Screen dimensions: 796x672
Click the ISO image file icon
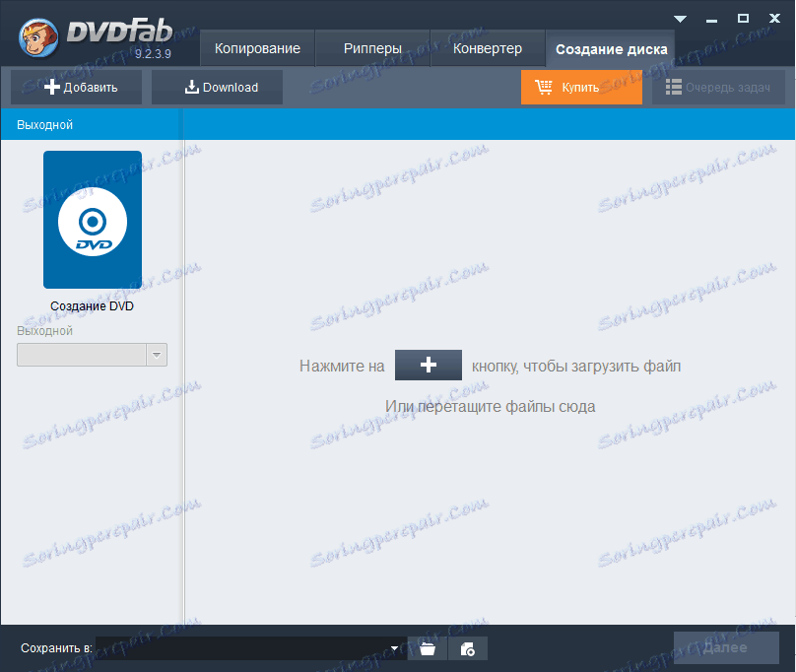tap(468, 648)
